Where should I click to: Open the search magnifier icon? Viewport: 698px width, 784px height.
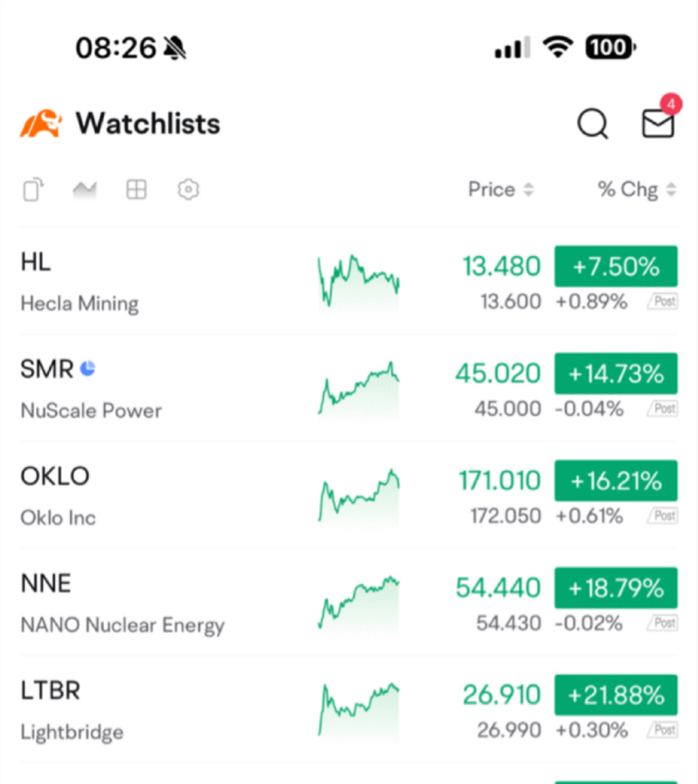click(592, 123)
